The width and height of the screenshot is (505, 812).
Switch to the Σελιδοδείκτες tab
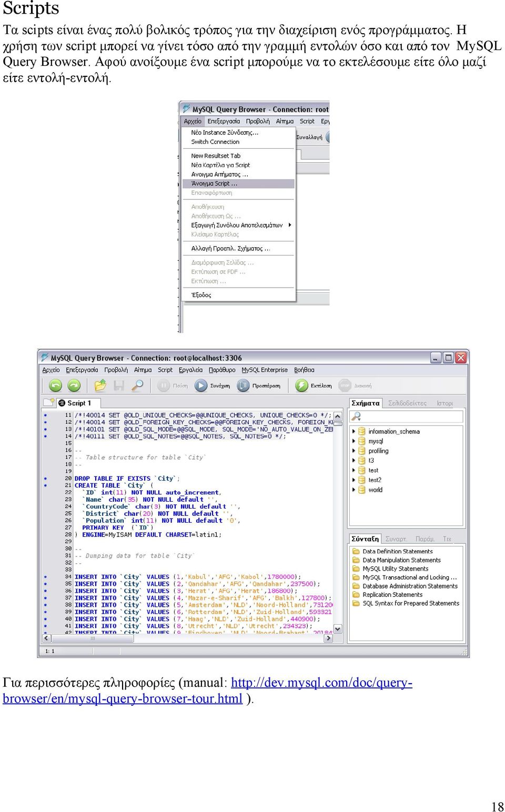[x=407, y=403]
